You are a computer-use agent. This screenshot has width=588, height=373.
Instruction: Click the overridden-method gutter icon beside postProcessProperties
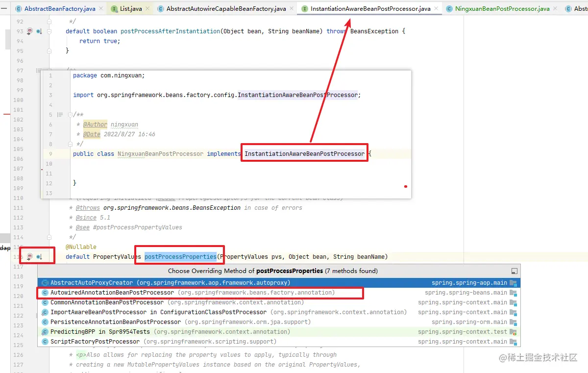pyautogui.click(x=39, y=256)
